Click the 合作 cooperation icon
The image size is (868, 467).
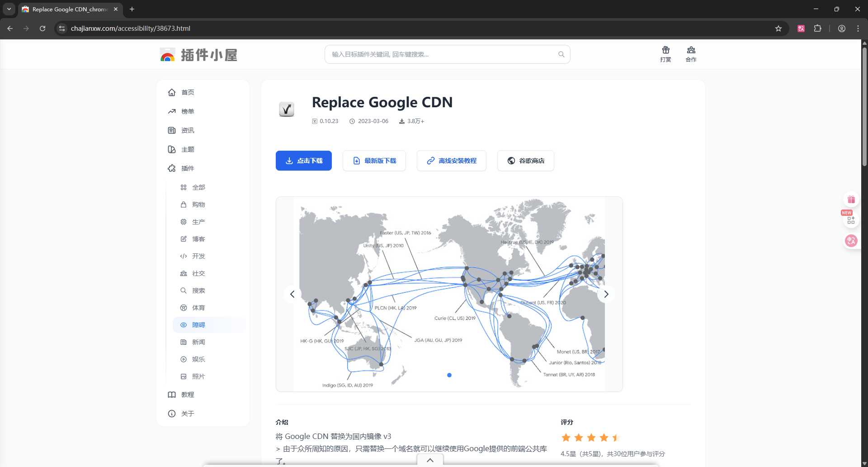tap(690, 50)
